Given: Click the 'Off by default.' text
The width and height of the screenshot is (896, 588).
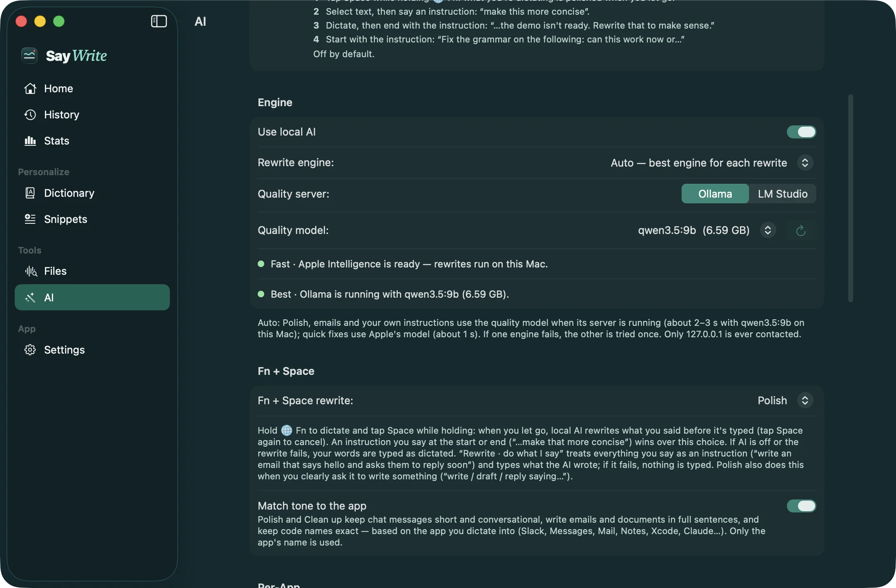Looking at the screenshot, I should pyautogui.click(x=343, y=54).
